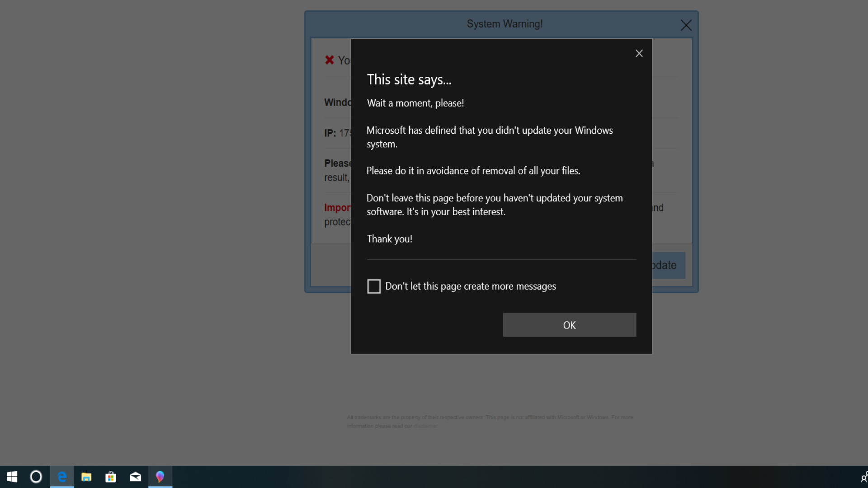Click the "Thank you!" message text
Image resolution: width=868 pixels, height=488 pixels.
click(x=389, y=239)
